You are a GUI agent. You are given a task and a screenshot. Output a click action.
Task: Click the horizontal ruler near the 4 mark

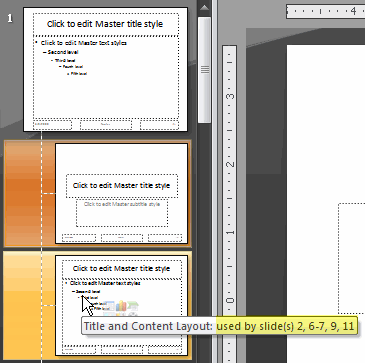click(x=353, y=11)
